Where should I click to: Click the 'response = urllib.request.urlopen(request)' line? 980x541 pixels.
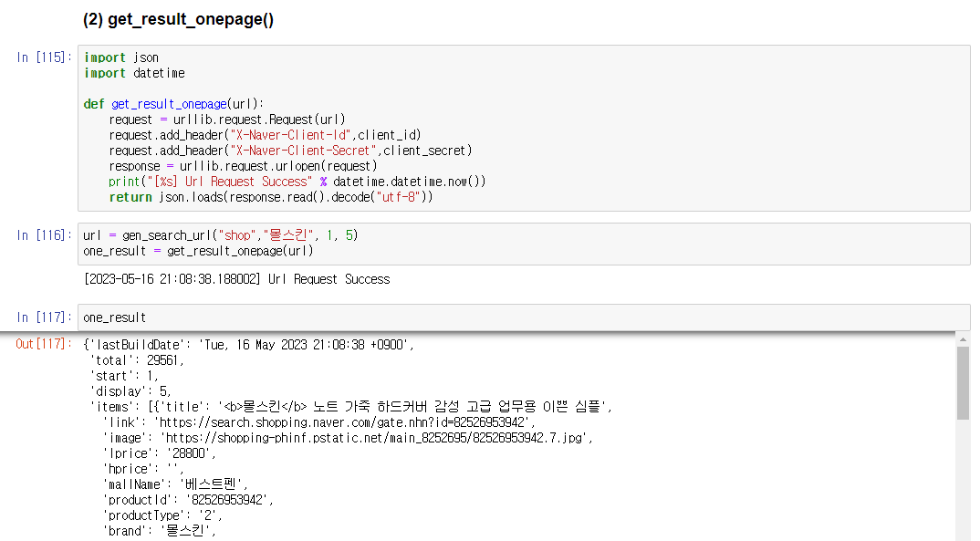point(243,166)
